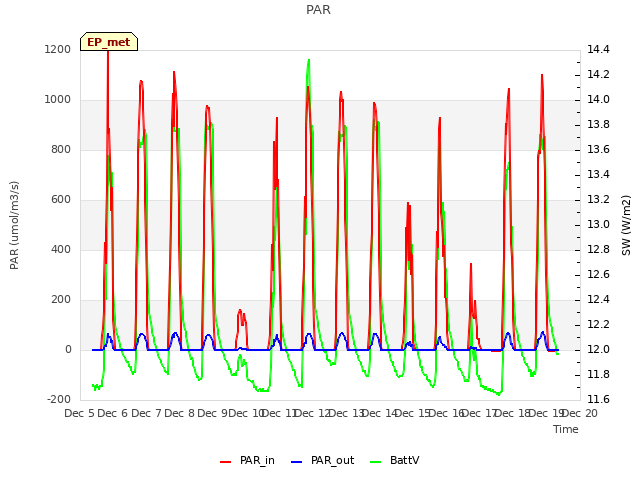Click the 14.2 tick on right axis
This screenshot has height=480, width=640.
click(x=598, y=74)
